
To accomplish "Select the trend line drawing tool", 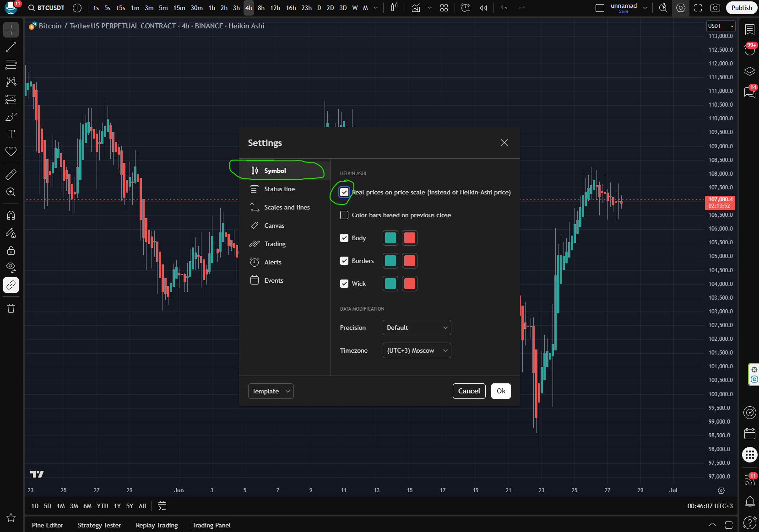I will pyautogui.click(x=11, y=47).
